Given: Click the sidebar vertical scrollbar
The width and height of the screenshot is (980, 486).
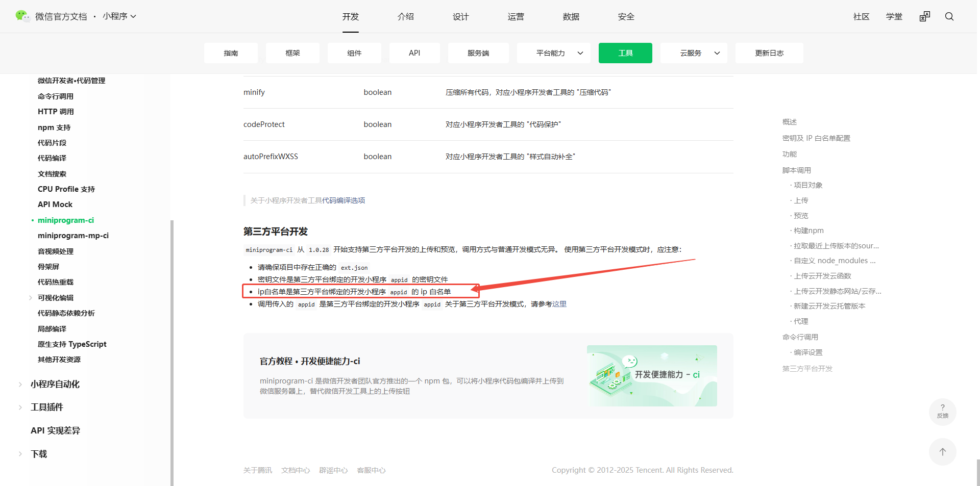Looking at the screenshot, I should (x=172, y=353).
